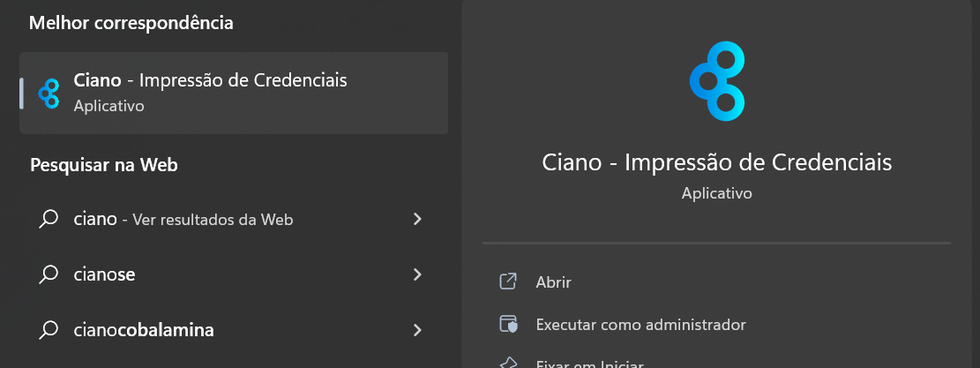Click the Ciano title in the details panel
Screen dimensions: 980x368
(x=717, y=162)
